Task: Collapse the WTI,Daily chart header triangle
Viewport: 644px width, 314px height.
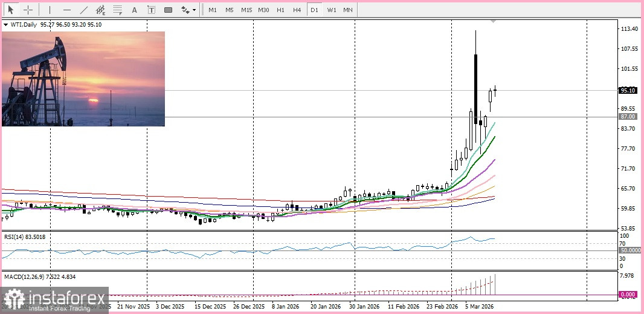Action: coord(5,25)
